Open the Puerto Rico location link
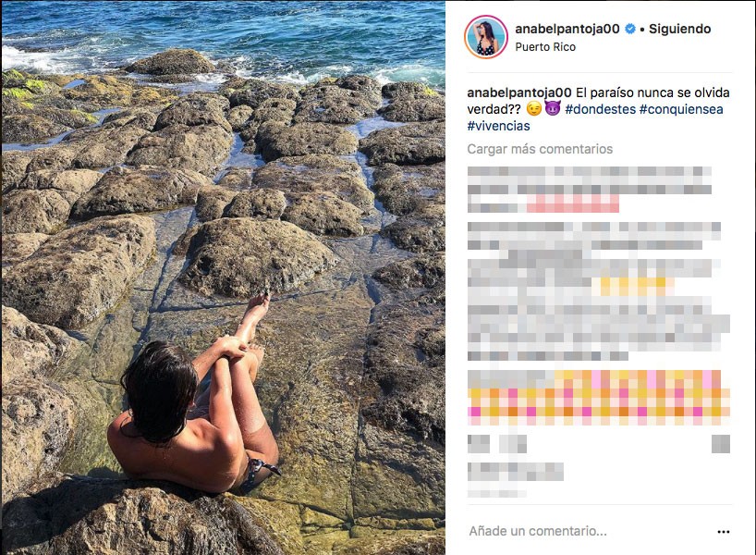The height and width of the screenshot is (555, 756). tap(545, 47)
